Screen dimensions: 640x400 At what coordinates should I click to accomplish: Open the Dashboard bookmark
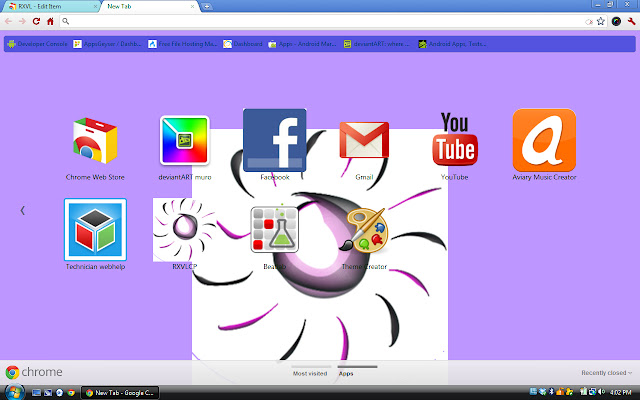coord(243,44)
